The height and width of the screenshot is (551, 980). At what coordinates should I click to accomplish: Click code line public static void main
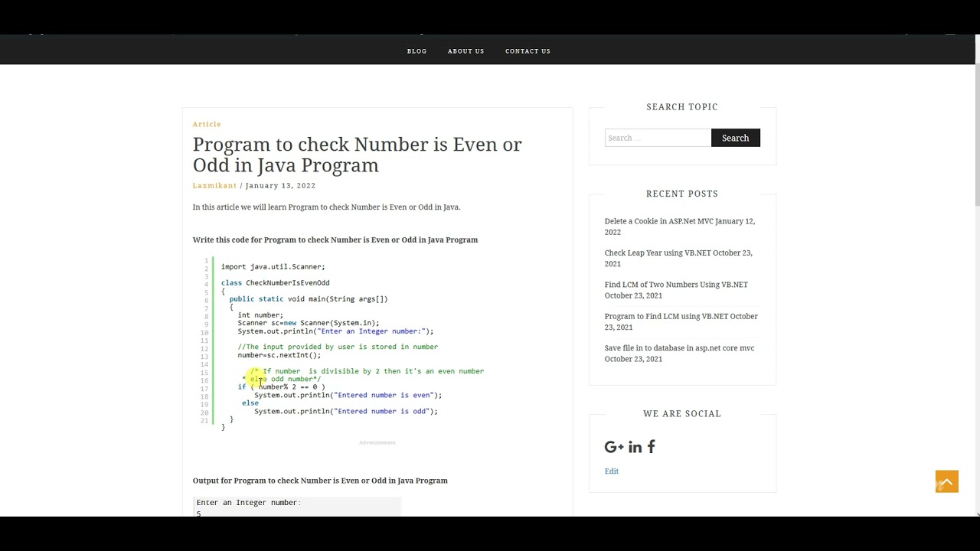[x=309, y=299]
